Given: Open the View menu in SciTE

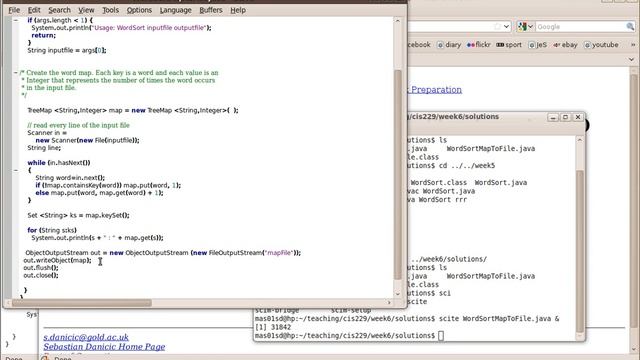Looking at the screenshot, I should coord(86,10).
